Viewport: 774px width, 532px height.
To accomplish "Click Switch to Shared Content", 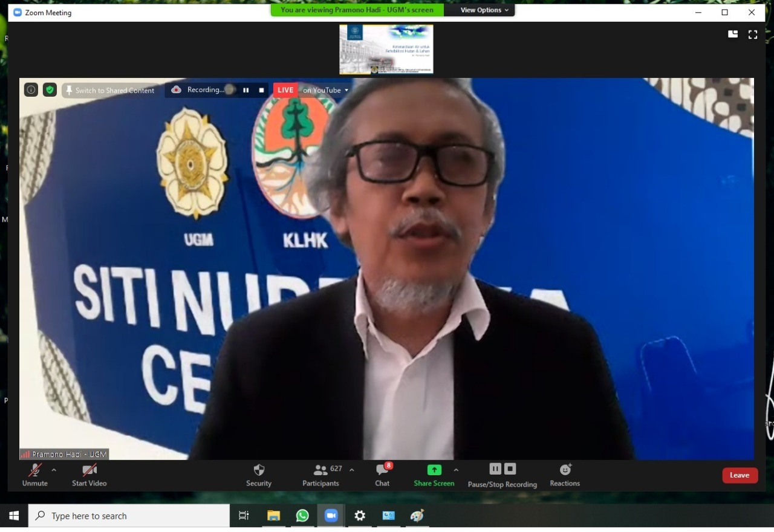I will click(x=110, y=90).
